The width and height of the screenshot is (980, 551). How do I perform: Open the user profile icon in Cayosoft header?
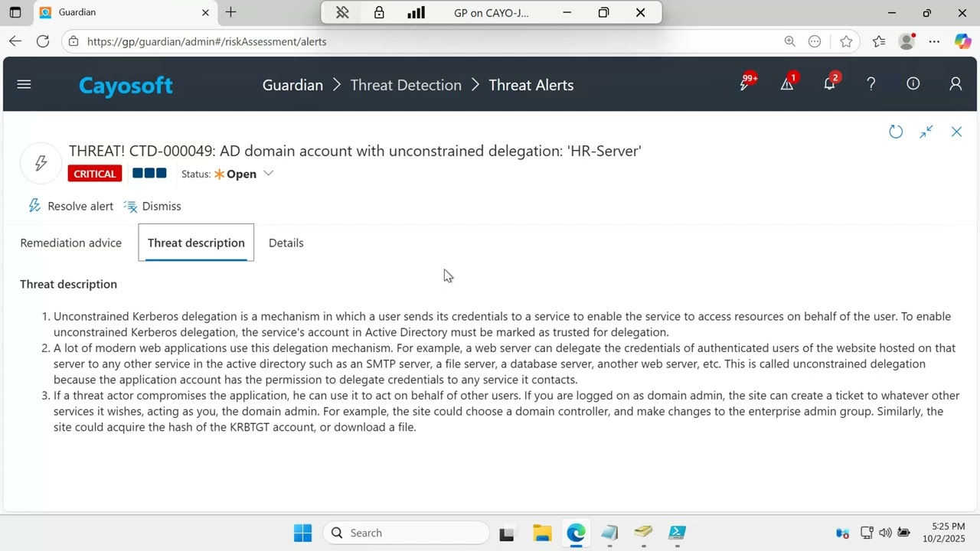pos(955,84)
